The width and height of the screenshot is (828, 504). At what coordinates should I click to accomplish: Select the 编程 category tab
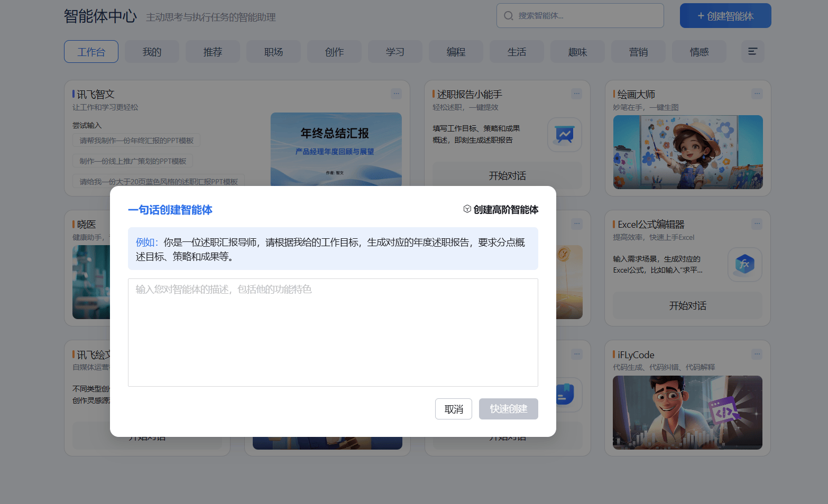(456, 52)
